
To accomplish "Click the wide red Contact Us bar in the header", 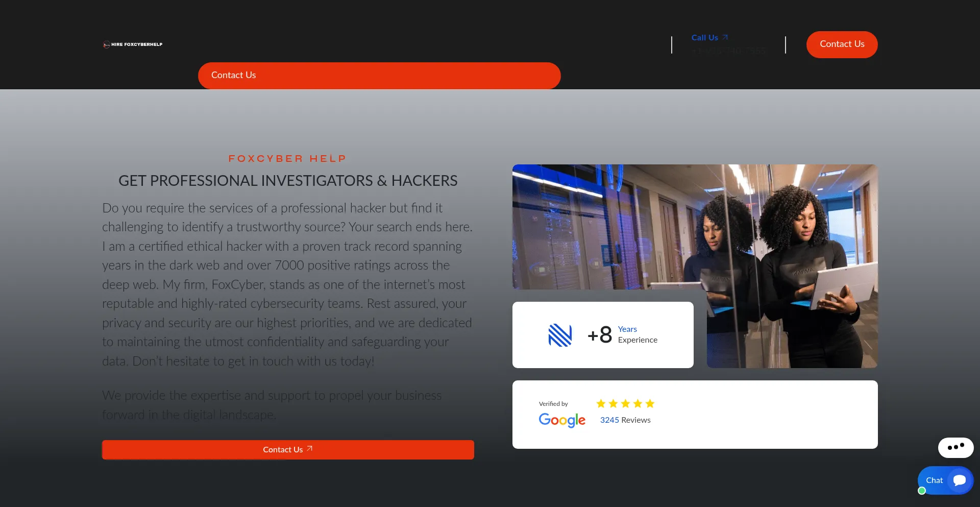I will click(x=379, y=76).
